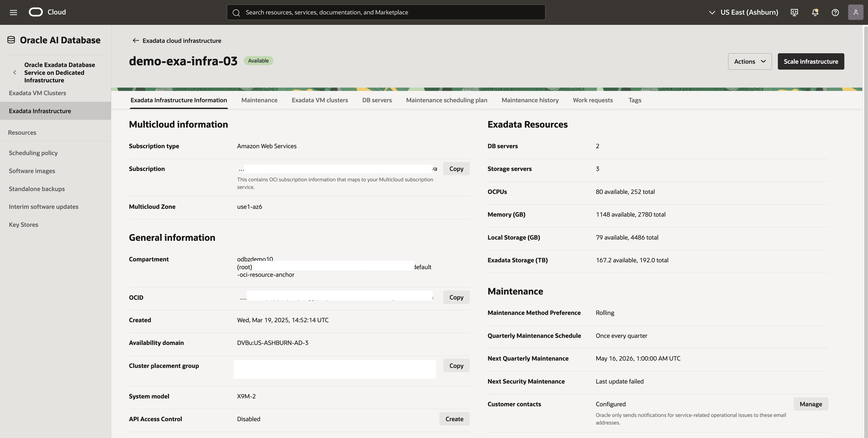Open the Work requests tab

593,100
